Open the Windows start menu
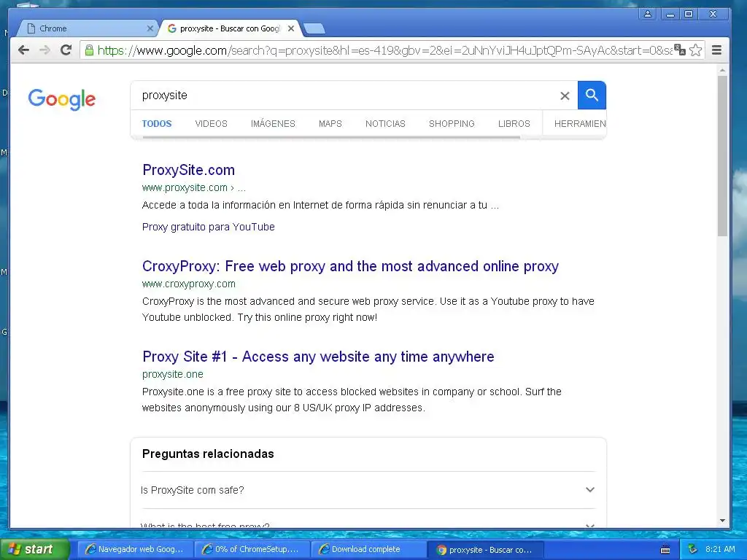Image resolution: width=747 pixels, height=560 pixels. coord(34,549)
